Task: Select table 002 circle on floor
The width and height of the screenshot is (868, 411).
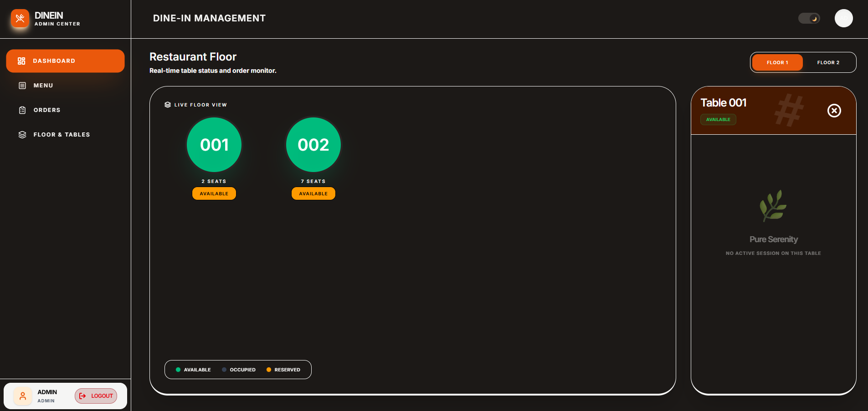Action: pyautogui.click(x=313, y=145)
